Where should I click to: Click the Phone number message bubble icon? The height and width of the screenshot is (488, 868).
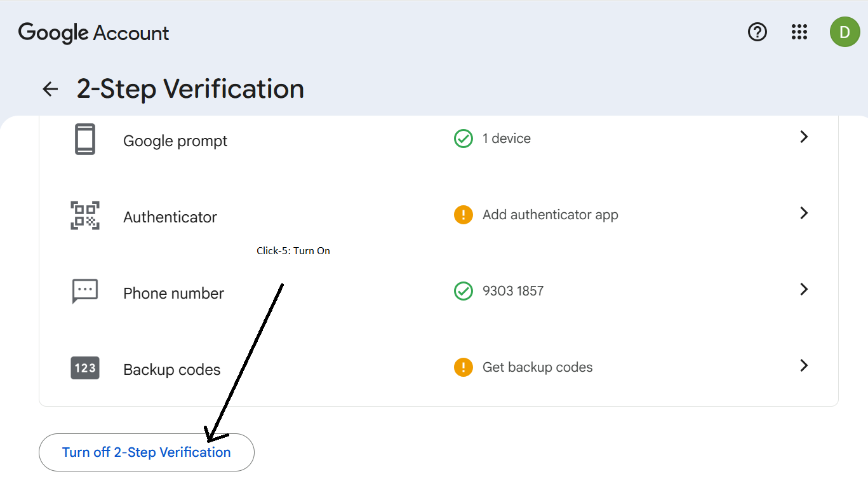[x=85, y=291]
